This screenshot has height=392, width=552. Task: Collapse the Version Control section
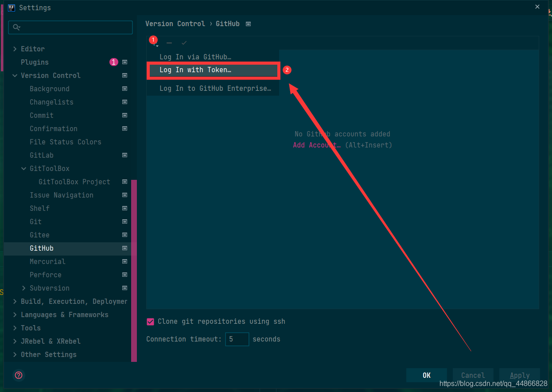[x=15, y=75]
